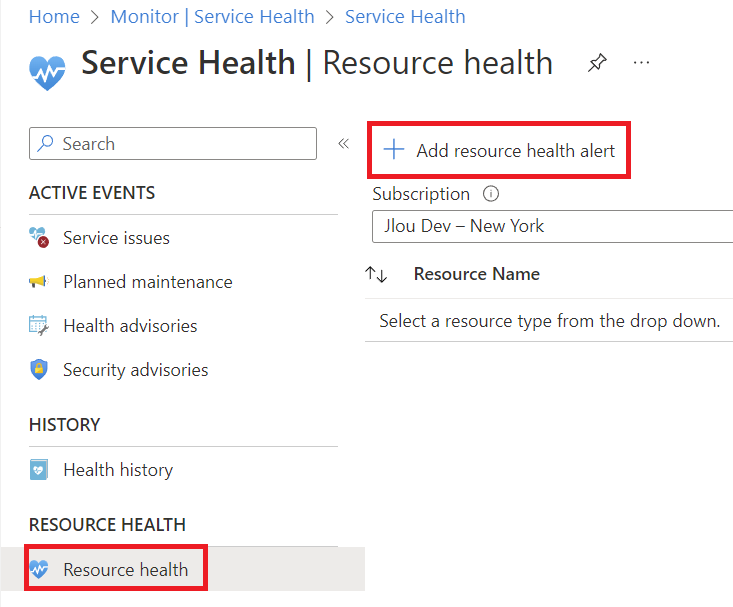
Task: Click the RESOURCE HEALTH section heading
Action: click(108, 525)
